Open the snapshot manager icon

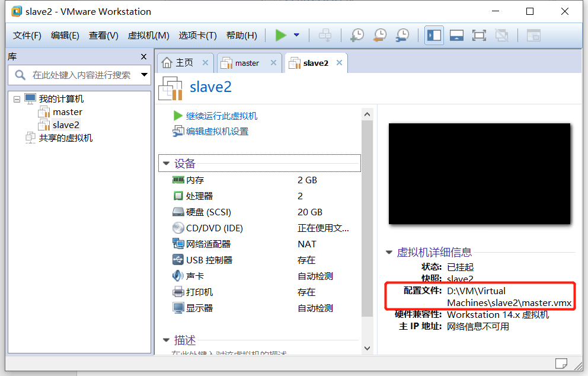[x=402, y=35]
